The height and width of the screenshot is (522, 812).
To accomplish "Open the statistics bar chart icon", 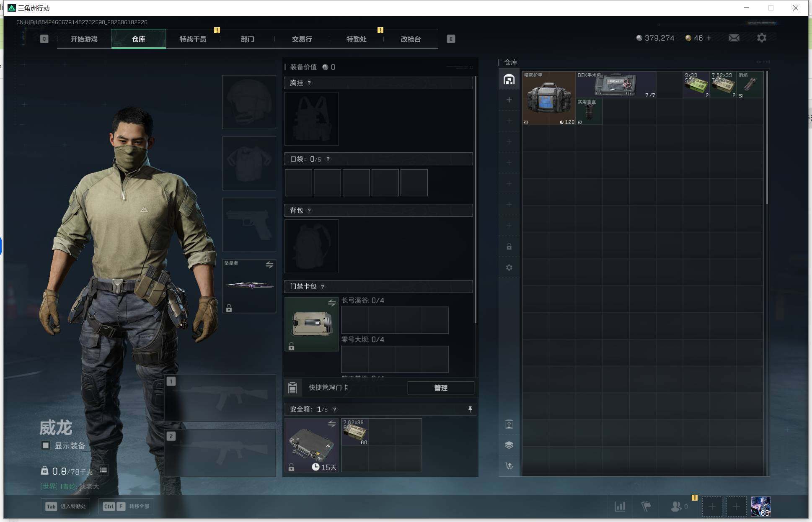I will 620,507.
